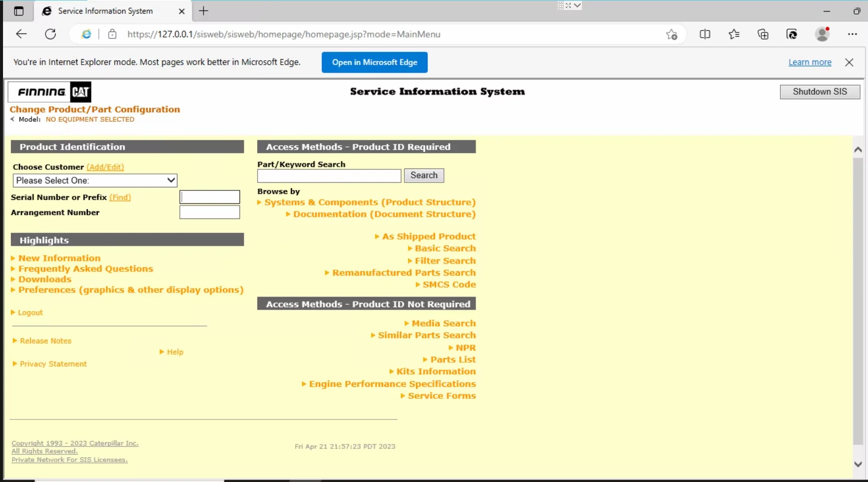Focus the Serial Number or Prefix field
The image size is (868, 482).
(209, 197)
